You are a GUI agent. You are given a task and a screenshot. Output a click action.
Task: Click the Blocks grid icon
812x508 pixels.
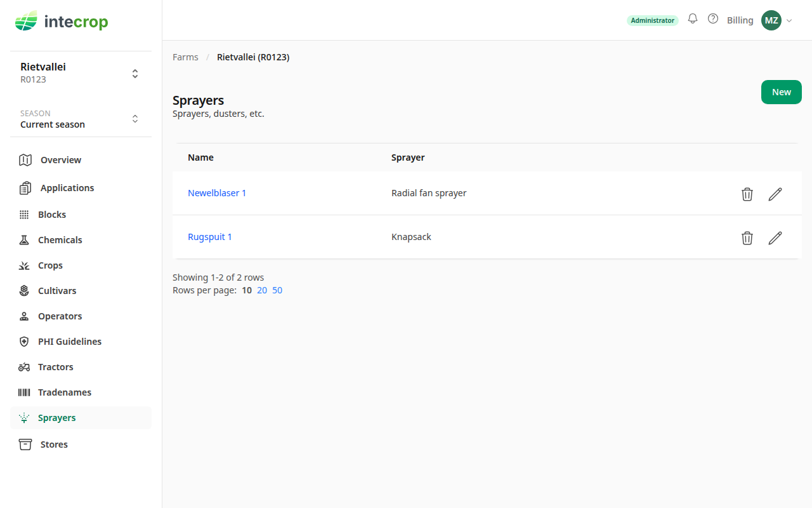coord(24,215)
